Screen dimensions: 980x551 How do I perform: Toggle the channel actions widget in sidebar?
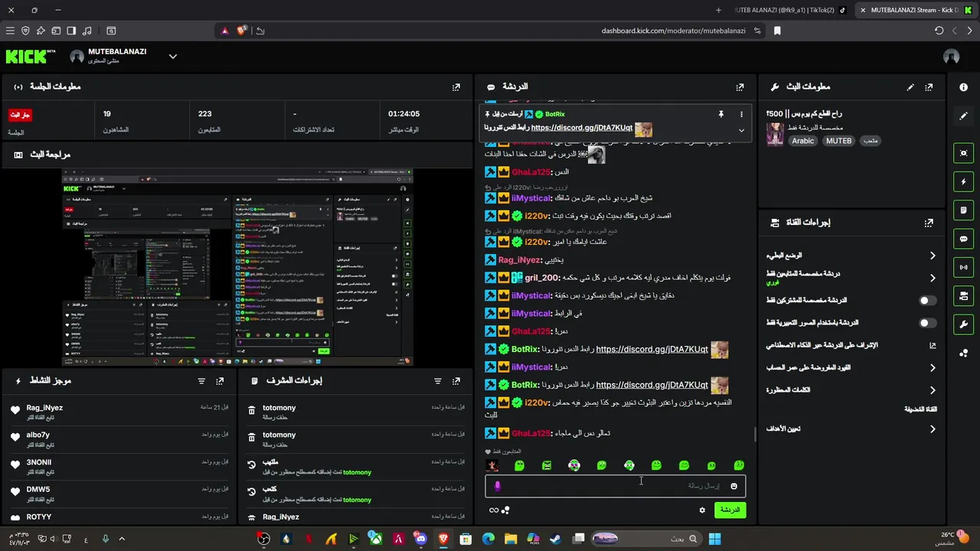(x=964, y=295)
